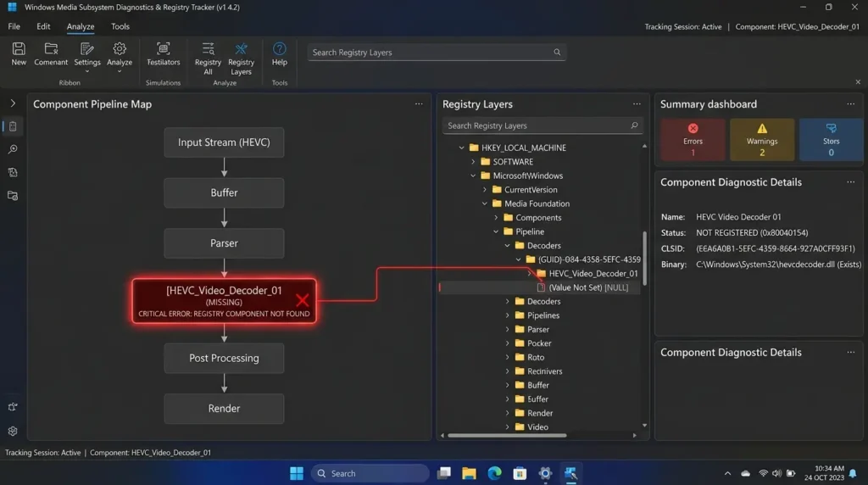The image size is (868, 485).
Task: Click the Warnings tile in Summary dashboard
Action: point(762,140)
